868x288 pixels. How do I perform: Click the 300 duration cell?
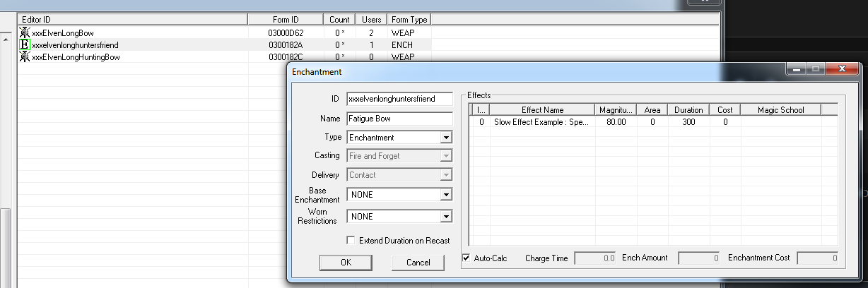[689, 122]
